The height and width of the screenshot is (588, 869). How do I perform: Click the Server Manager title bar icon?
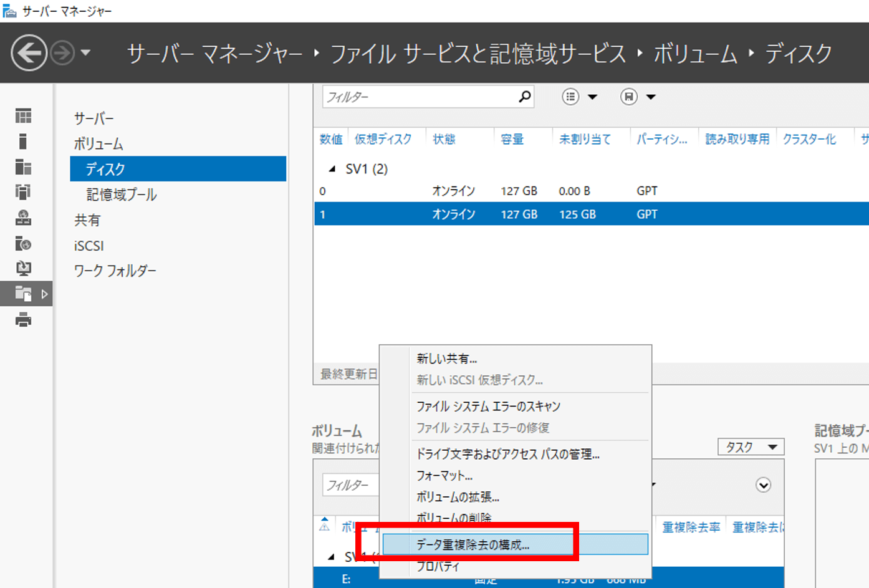tap(9, 11)
